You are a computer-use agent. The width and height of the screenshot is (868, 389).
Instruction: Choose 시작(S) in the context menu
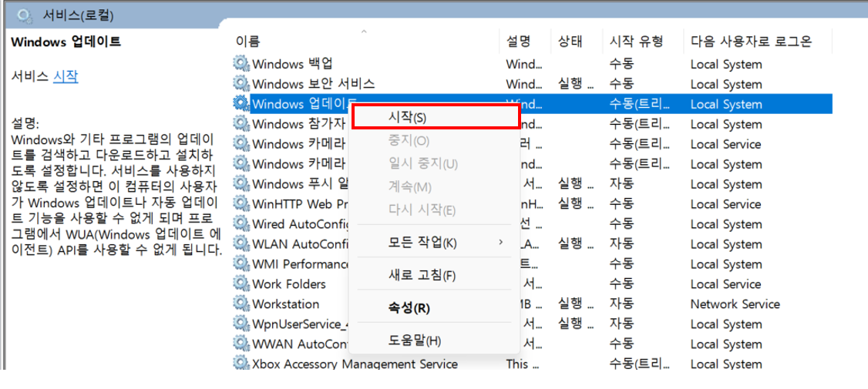click(435, 117)
